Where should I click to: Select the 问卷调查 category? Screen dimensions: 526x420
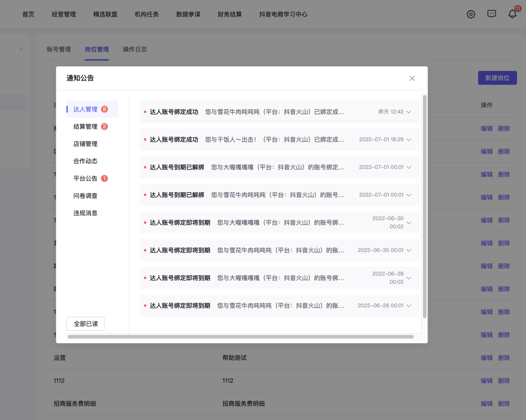pos(86,195)
